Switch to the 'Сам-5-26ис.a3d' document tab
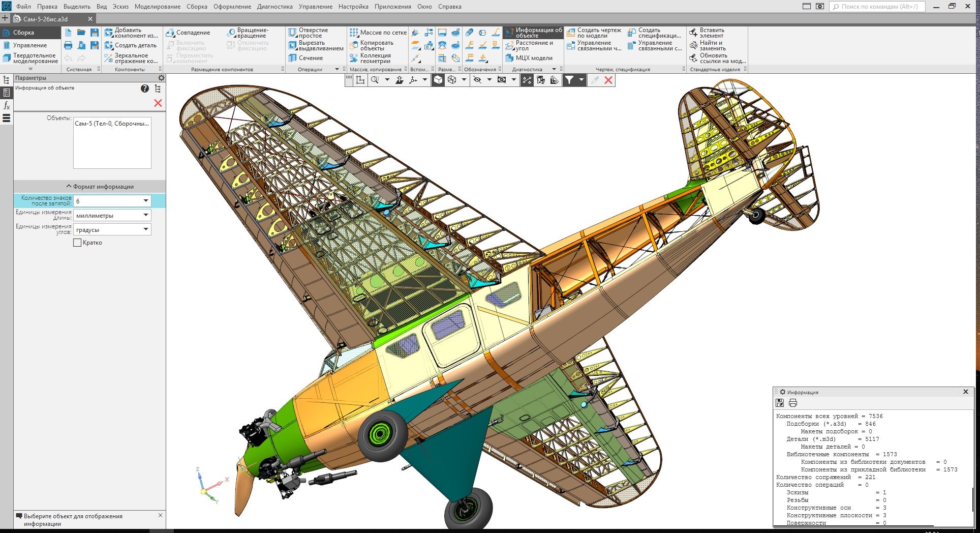The width and height of the screenshot is (980, 533). coord(45,19)
